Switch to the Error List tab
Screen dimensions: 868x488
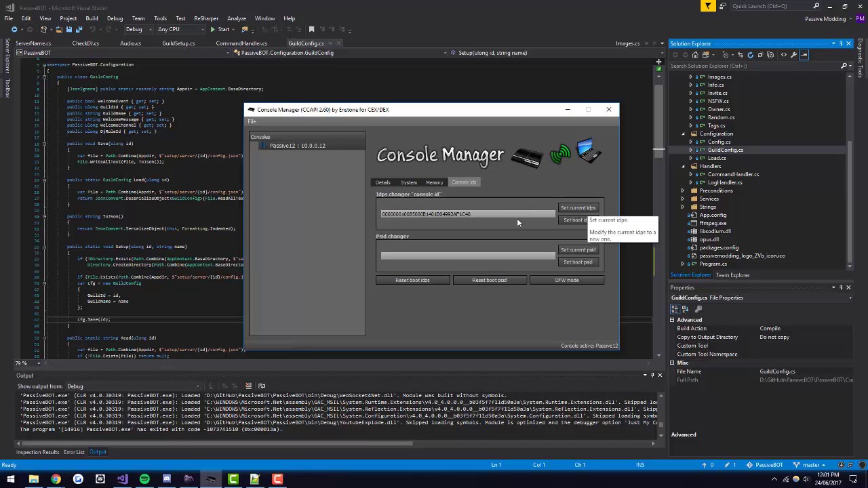click(74, 452)
